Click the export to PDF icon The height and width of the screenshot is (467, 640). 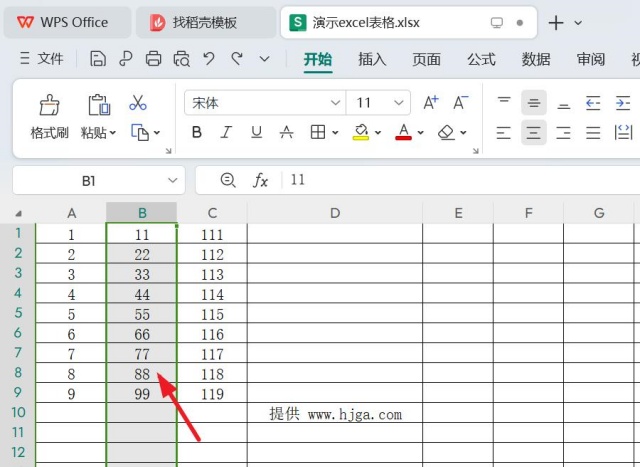coord(126,59)
